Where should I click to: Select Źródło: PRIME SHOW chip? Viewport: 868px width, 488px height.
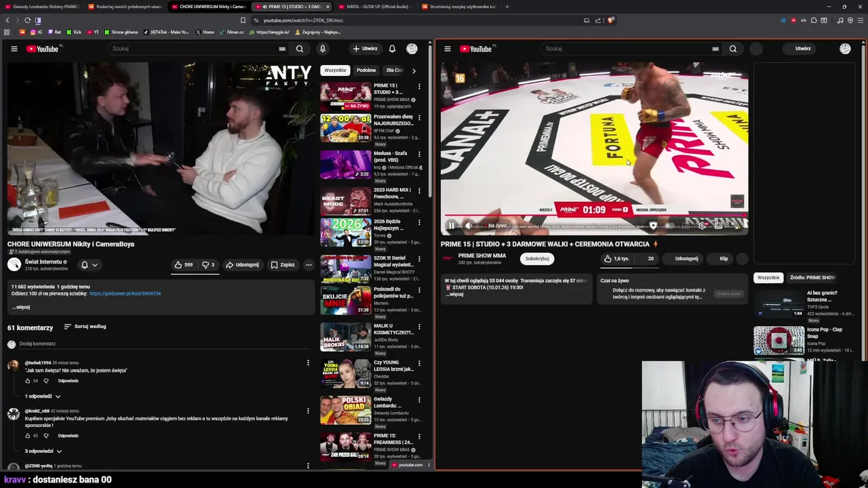(812, 277)
